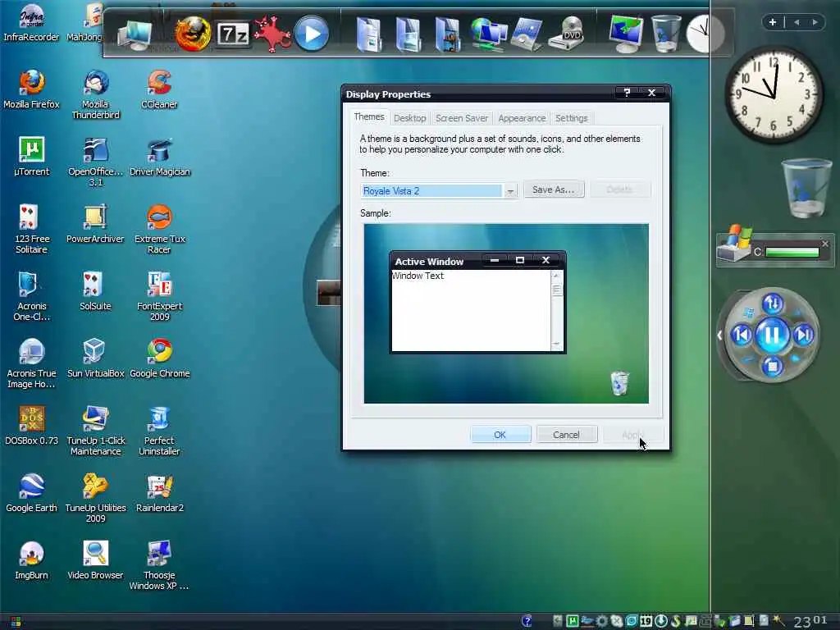Select the DOSBox 0.73 icon
Viewport: 840px width, 630px height.
(31, 426)
